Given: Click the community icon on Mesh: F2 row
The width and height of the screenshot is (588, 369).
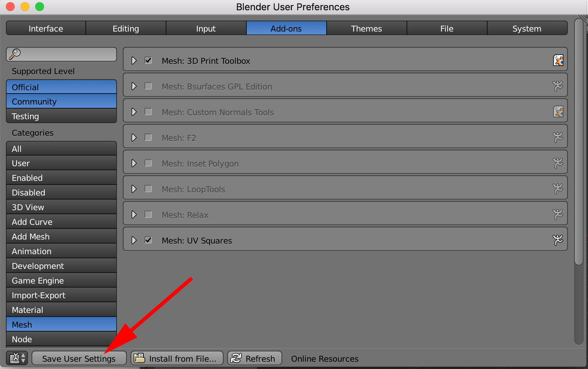Looking at the screenshot, I should pyautogui.click(x=558, y=138).
